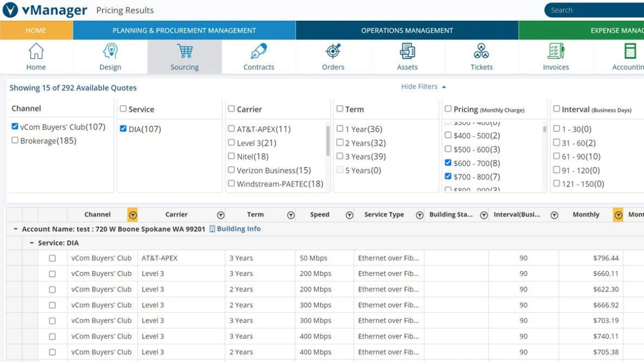Open the Assets section

coord(407,56)
